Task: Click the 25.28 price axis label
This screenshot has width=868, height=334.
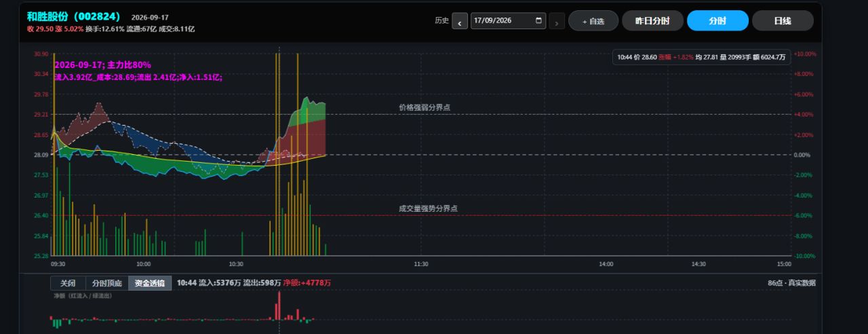Action: pyautogui.click(x=41, y=256)
